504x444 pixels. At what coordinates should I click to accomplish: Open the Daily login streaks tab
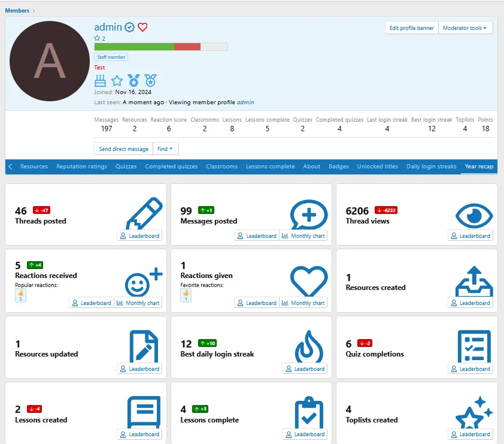tap(431, 167)
